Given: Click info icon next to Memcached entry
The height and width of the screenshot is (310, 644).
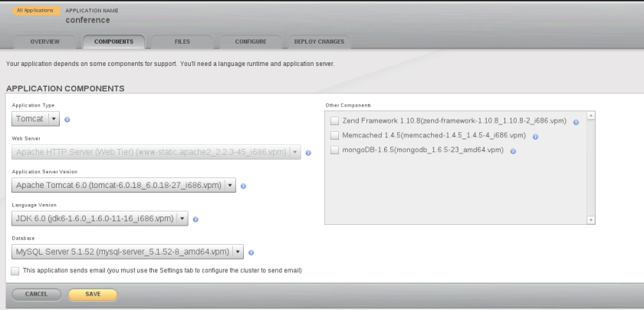Looking at the screenshot, I should [535, 137].
